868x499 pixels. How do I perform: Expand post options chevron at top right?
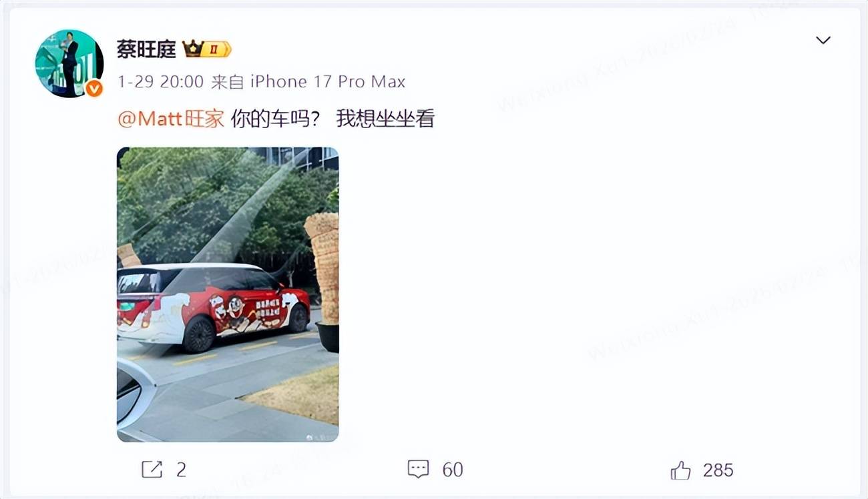point(823,41)
